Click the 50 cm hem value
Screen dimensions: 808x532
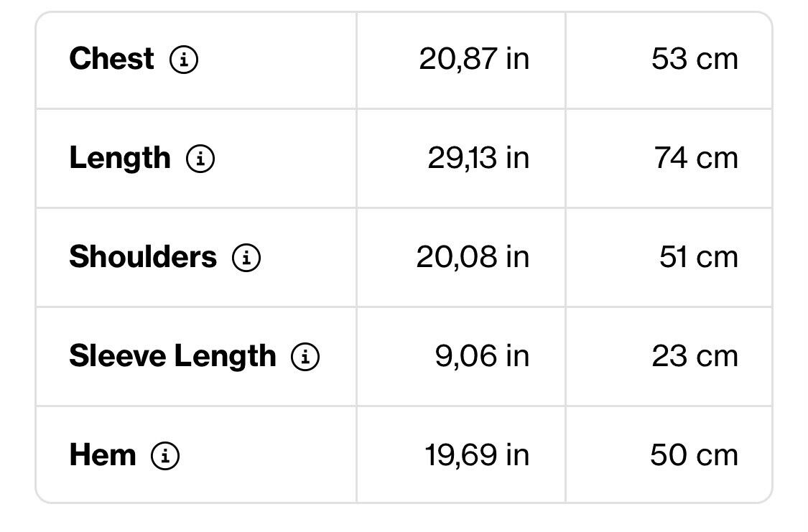pyautogui.click(x=694, y=455)
